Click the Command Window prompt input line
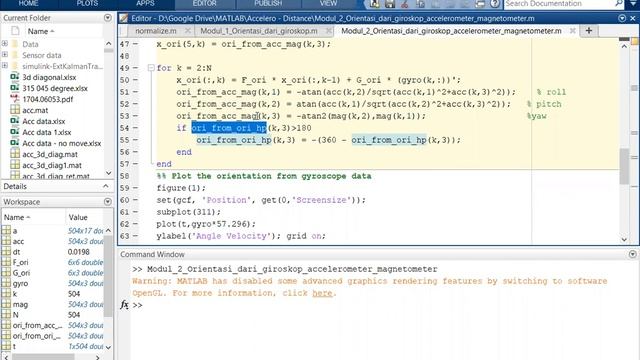This screenshot has width=640, height=360. 384,305
